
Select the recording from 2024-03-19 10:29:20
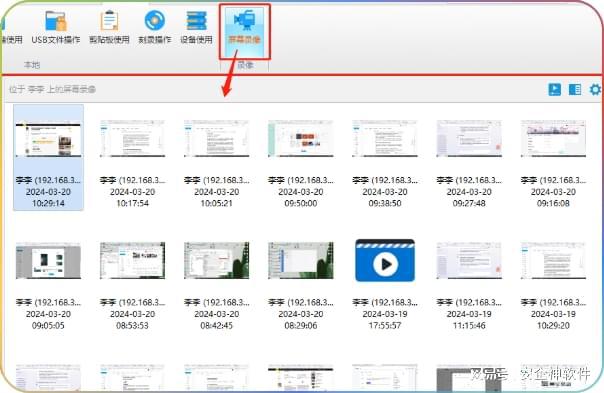pos(553,284)
